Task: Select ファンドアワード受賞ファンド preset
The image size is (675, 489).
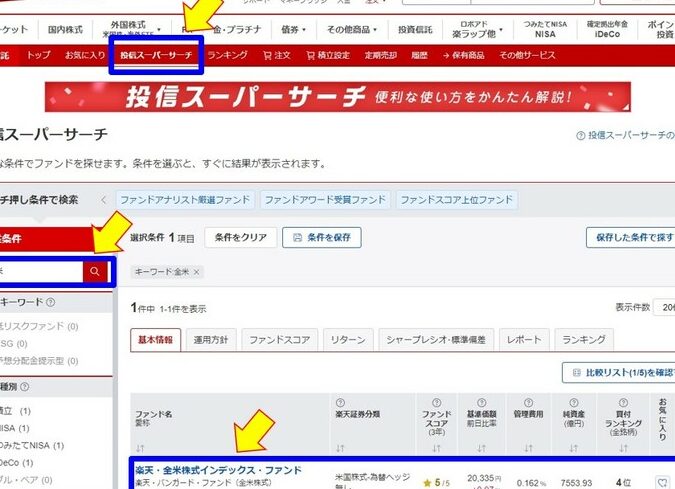Action: [x=325, y=200]
